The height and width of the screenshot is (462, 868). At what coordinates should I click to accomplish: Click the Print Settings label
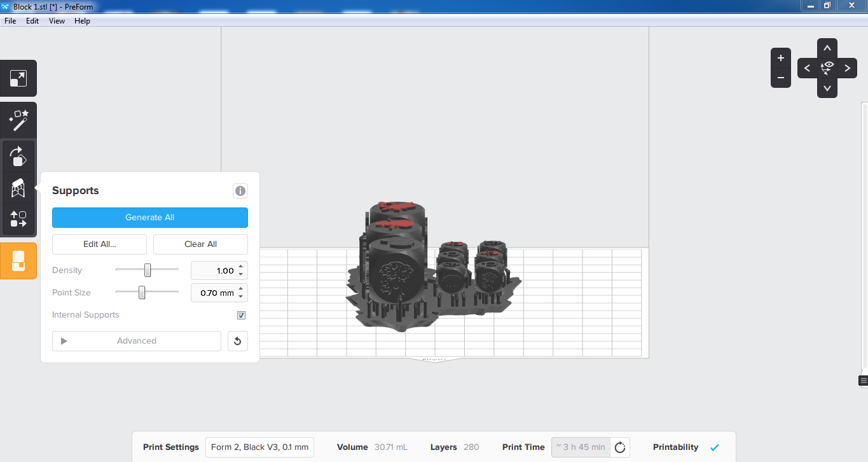pyautogui.click(x=171, y=447)
